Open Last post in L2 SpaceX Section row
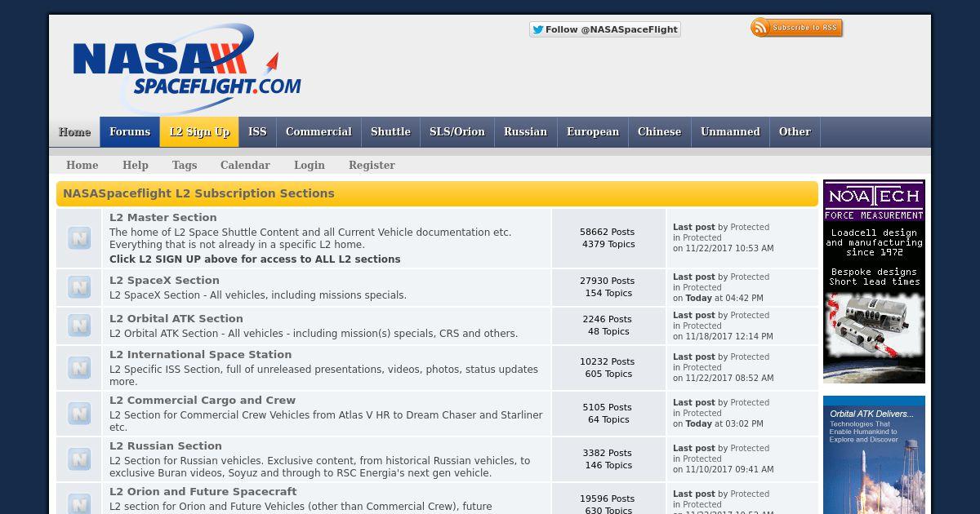Image resolution: width=980 pixels, height=514 pixels. pos(693,277)
